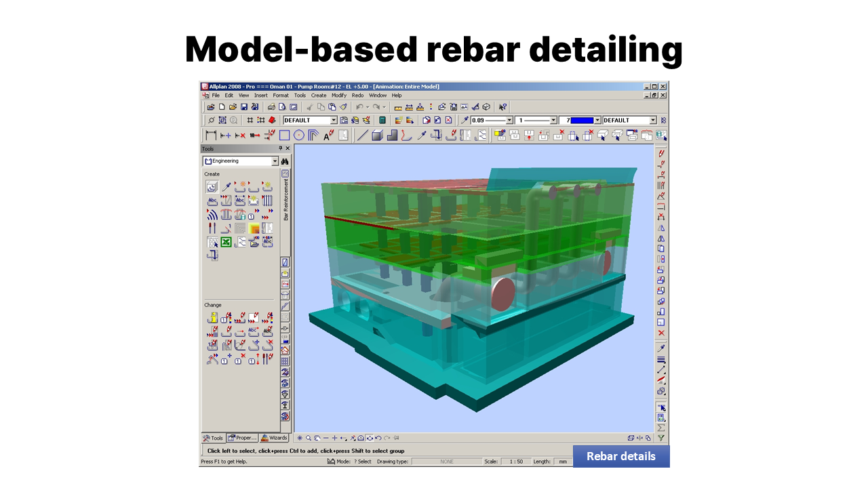
Task: Click the Save icon in the top toolbar
Action: [x=244, y=107]
